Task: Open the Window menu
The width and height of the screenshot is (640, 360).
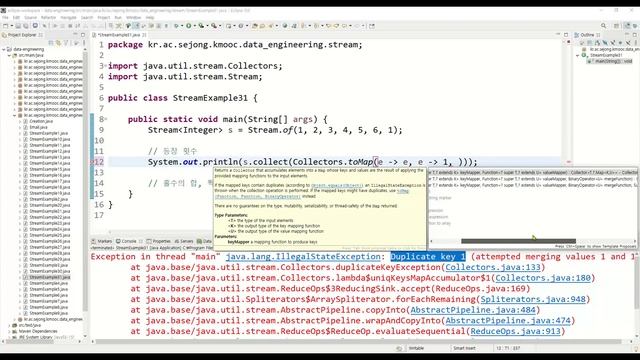Action: (x=133, y=18)
